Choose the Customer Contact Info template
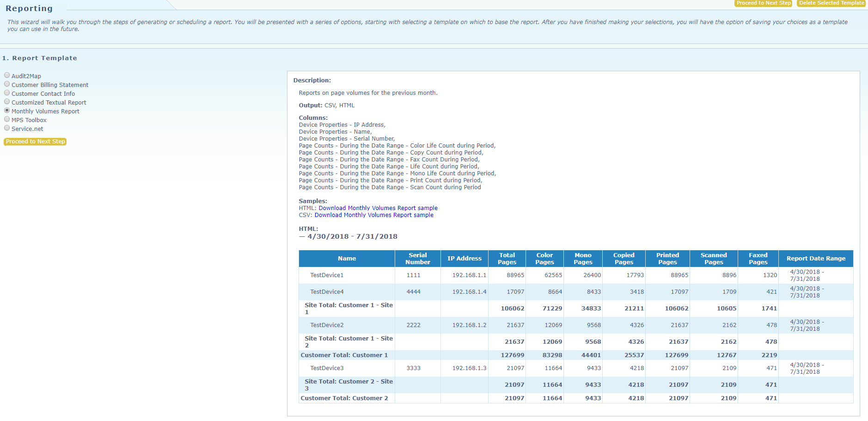This screenshot has width=868, height=421. [7, 93]
